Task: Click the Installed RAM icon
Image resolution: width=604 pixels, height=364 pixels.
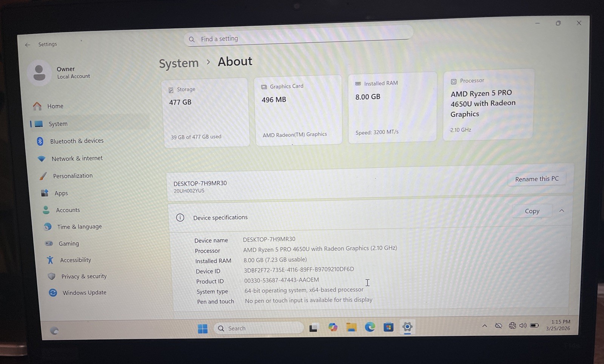Action: click(x=358, y=84)
